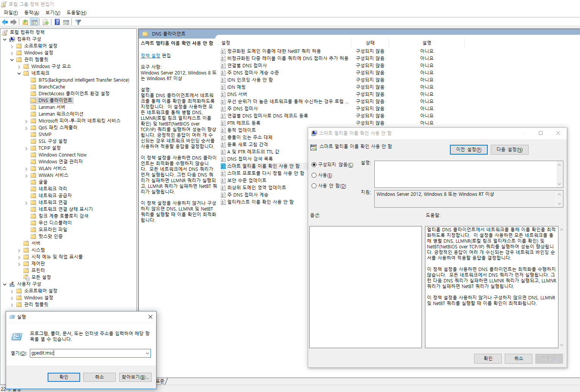This screenshot has width=580, height=392.
Task: Click the Export List toolbar icon
Action: (46, 22)
